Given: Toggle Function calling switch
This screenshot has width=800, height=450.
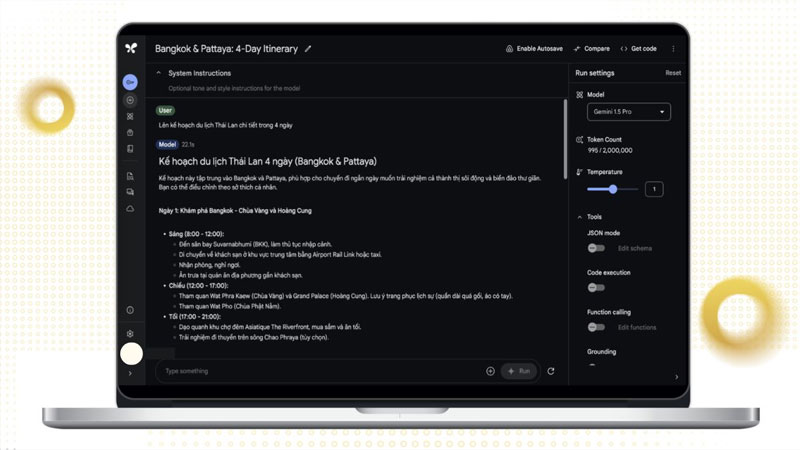Looking at the screenshot, I should (x=596, y=327).
